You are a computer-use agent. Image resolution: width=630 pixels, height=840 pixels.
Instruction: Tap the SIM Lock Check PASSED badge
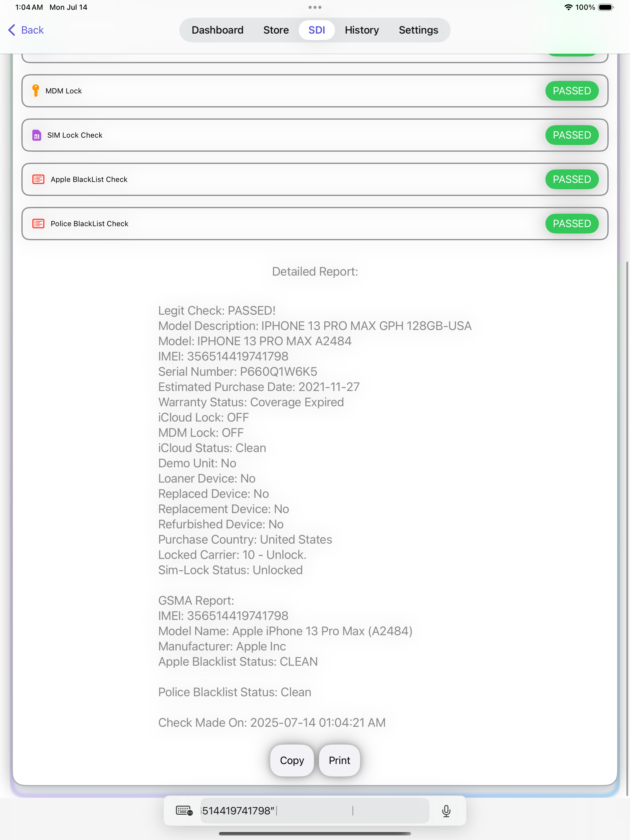coord(571,135)
